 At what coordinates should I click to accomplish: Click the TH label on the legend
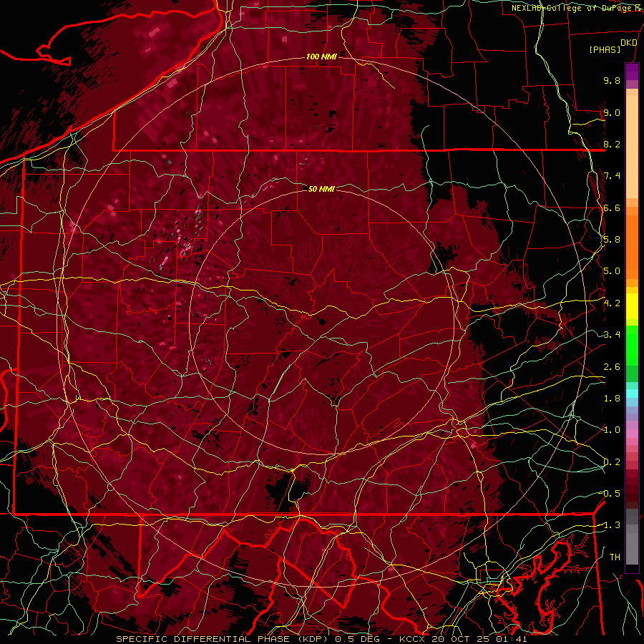(615, 557)
